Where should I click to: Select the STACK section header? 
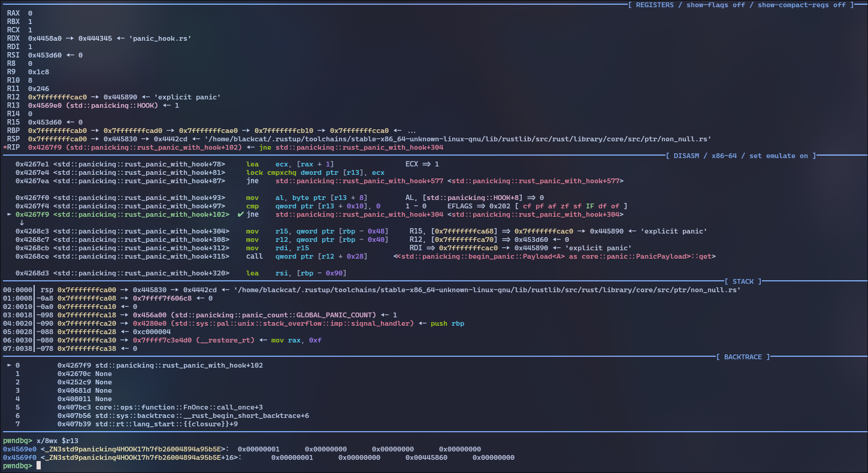743,281
